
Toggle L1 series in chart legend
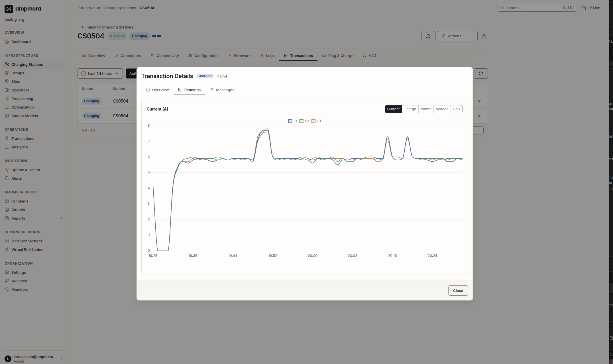pos(292,121)
